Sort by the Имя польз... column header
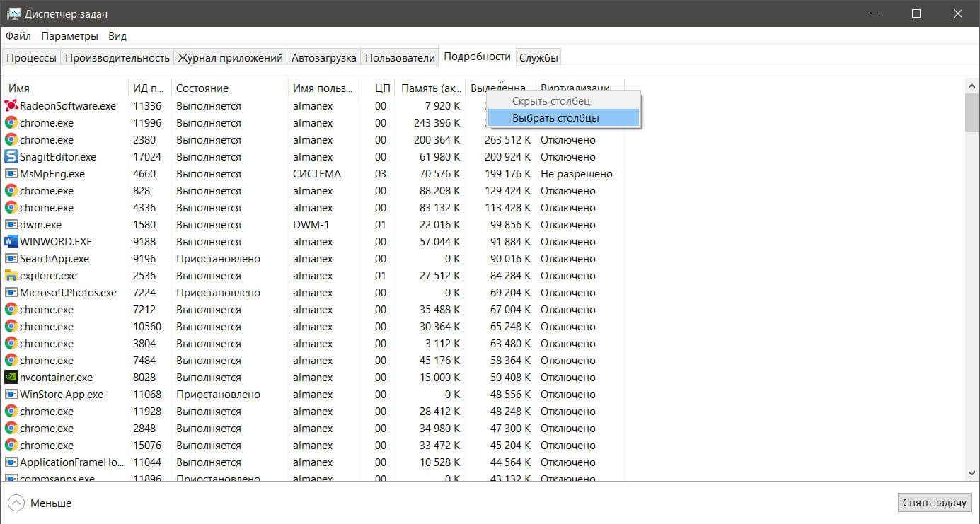 tap(323, 88)
